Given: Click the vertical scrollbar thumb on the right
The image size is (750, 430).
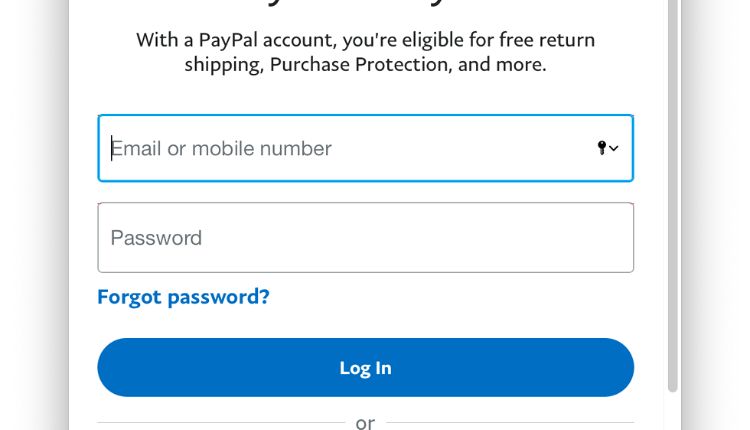Looking at the screenshot, I should point(673,200).
